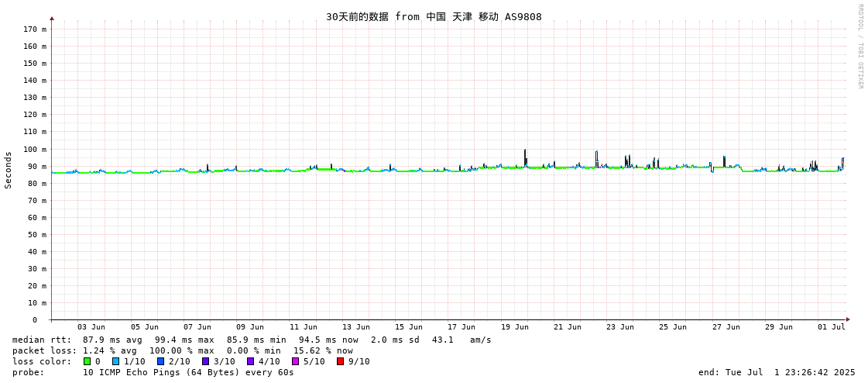The image size is (868, 383).
Task: Click the light blue 1/10 loss swatch
Action: (116, 361)
